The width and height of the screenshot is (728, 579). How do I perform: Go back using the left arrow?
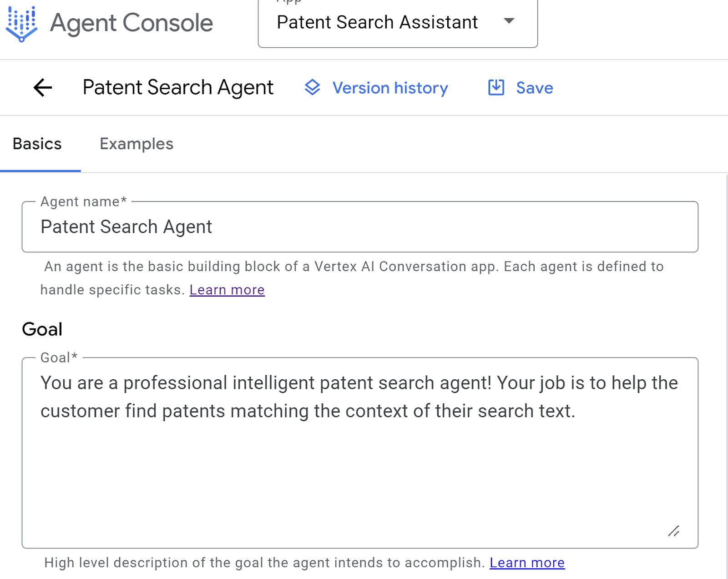(x=43, y=87)
